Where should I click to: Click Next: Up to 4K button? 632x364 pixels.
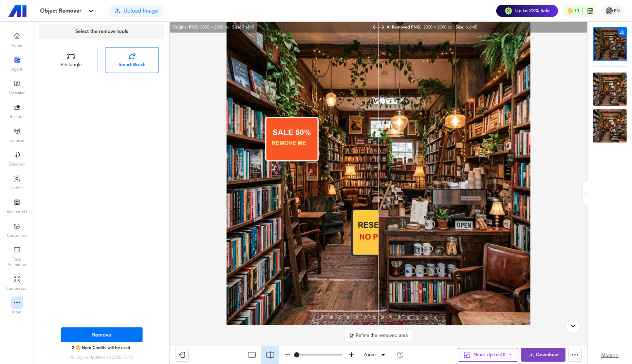coord(488,355)
